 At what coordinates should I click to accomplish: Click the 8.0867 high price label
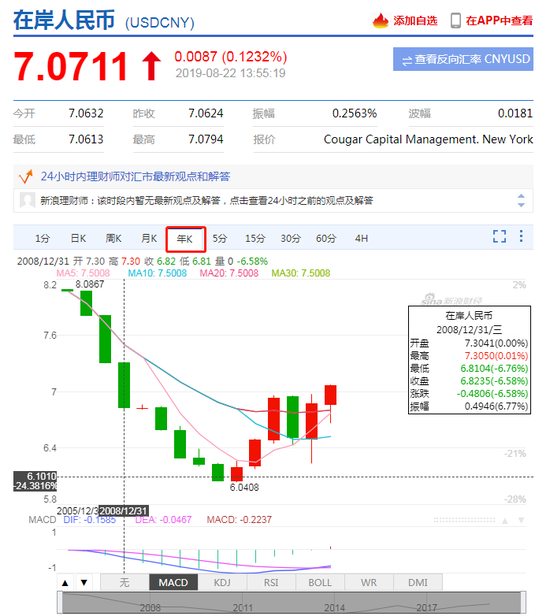click(90, 284)
